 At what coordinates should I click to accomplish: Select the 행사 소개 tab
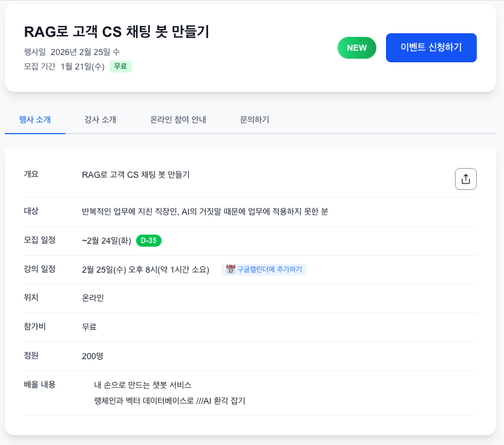35,120
